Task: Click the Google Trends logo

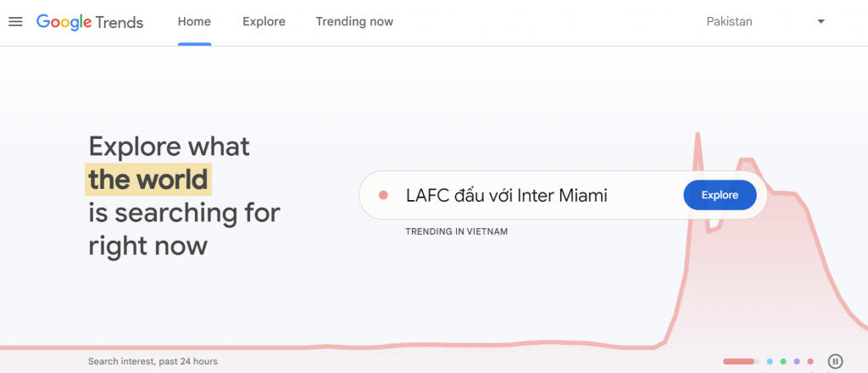Action: pos(89,22)
